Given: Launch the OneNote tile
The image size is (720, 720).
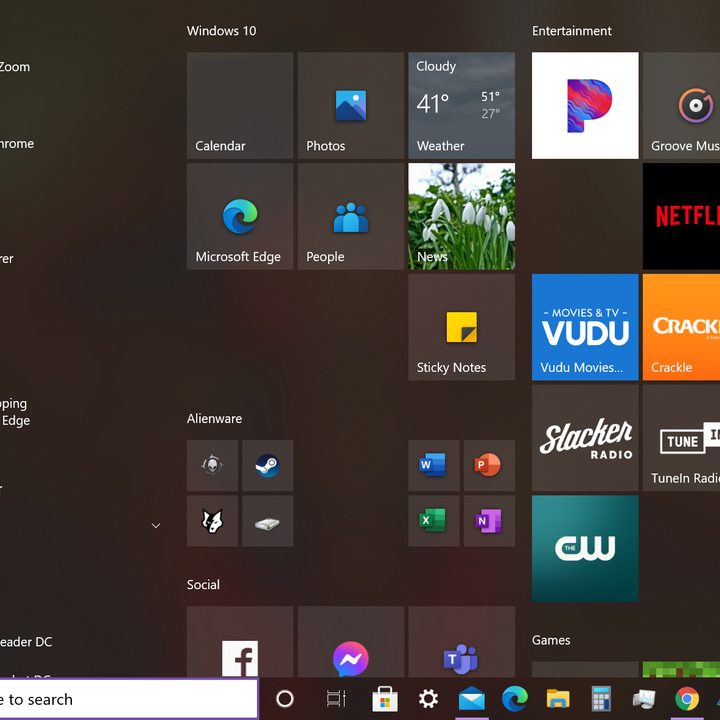Looking at the screenshot, I should (x=489, y=521).
